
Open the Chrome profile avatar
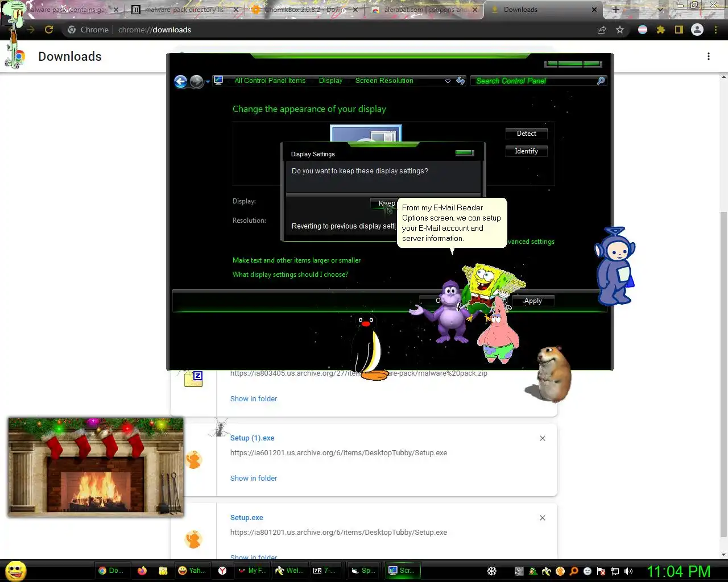coord(697,30)
